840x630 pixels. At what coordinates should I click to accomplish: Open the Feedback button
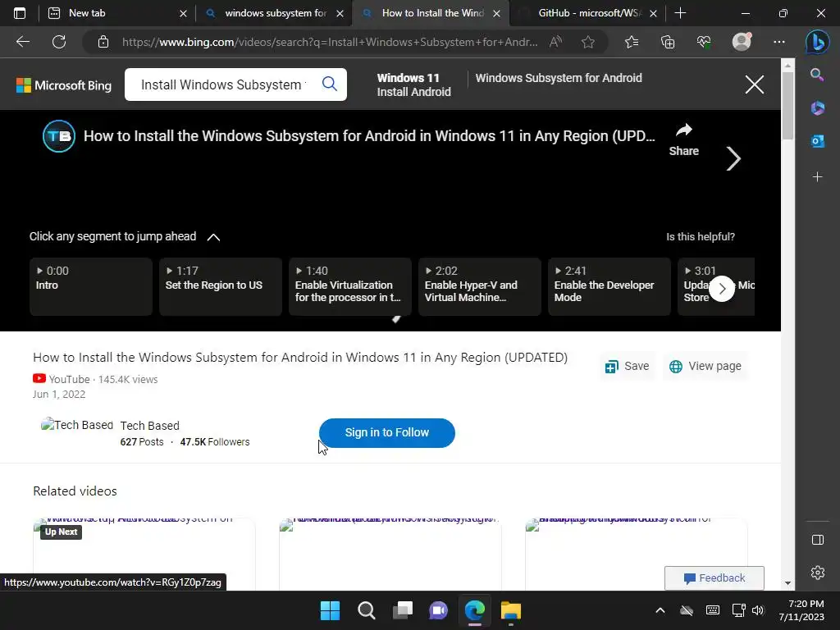click(x=714, y=578)
